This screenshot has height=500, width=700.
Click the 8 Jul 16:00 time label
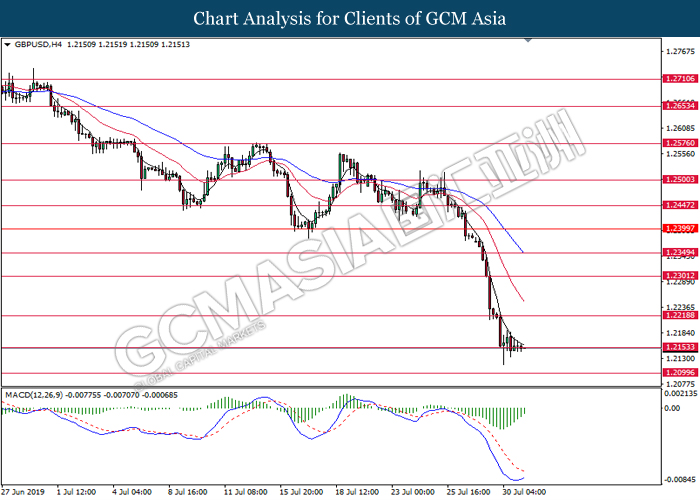coord(188,492)
